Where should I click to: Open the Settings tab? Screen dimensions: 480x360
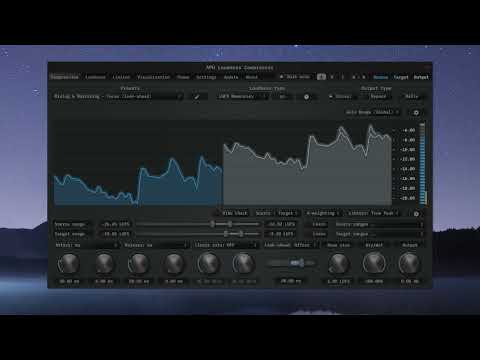click(x=206, y=77)
